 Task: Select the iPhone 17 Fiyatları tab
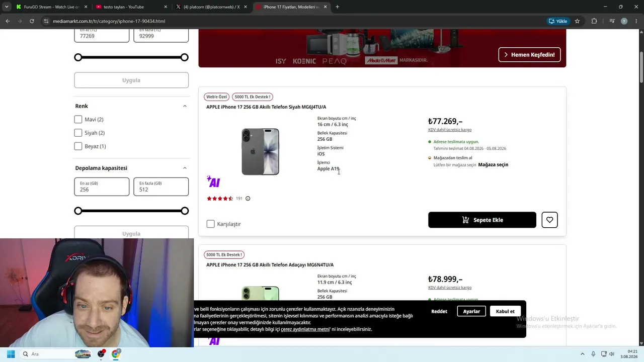[290, 7]
